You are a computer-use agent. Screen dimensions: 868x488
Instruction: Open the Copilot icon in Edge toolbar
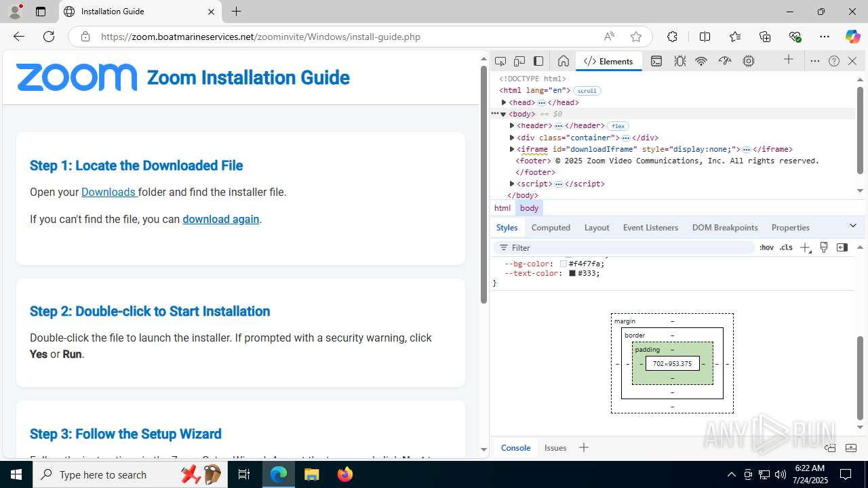(x=852, y=37)
